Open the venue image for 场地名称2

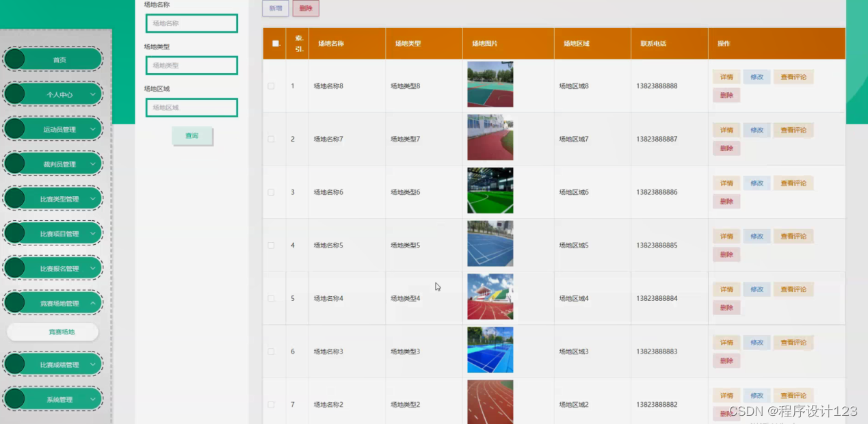[x=490, y=402]
